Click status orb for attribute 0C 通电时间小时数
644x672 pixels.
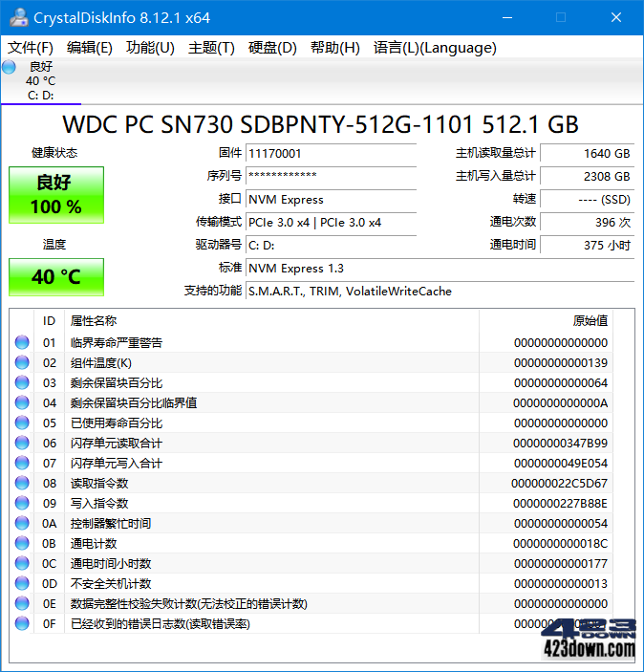point(22,563)
